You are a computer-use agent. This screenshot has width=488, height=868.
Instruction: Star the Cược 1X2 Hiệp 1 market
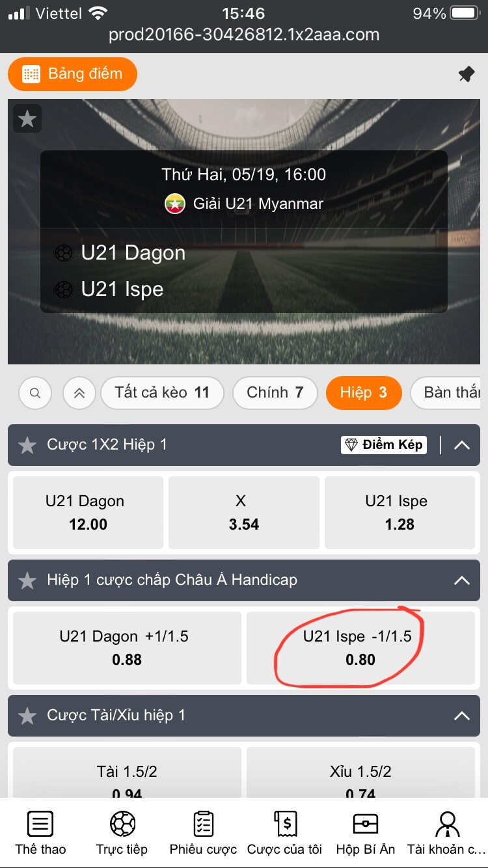pos(27,445)
